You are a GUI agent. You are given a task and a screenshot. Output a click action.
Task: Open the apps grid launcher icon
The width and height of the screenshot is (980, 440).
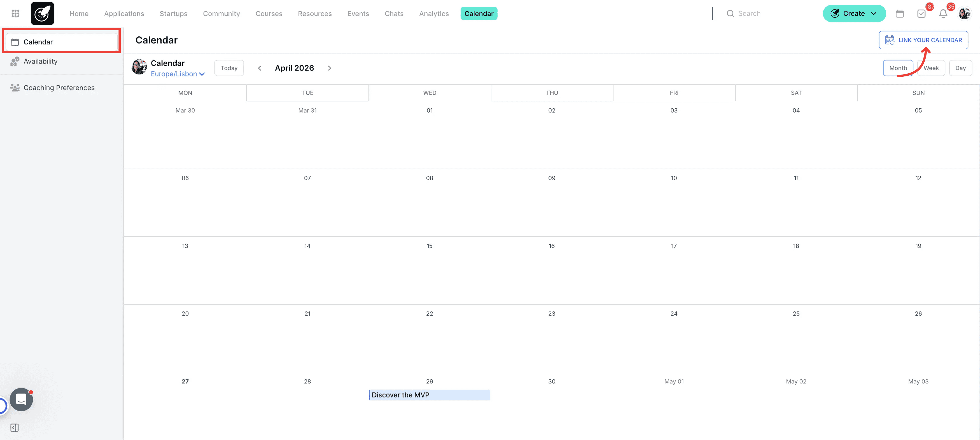tap(15, 14)
